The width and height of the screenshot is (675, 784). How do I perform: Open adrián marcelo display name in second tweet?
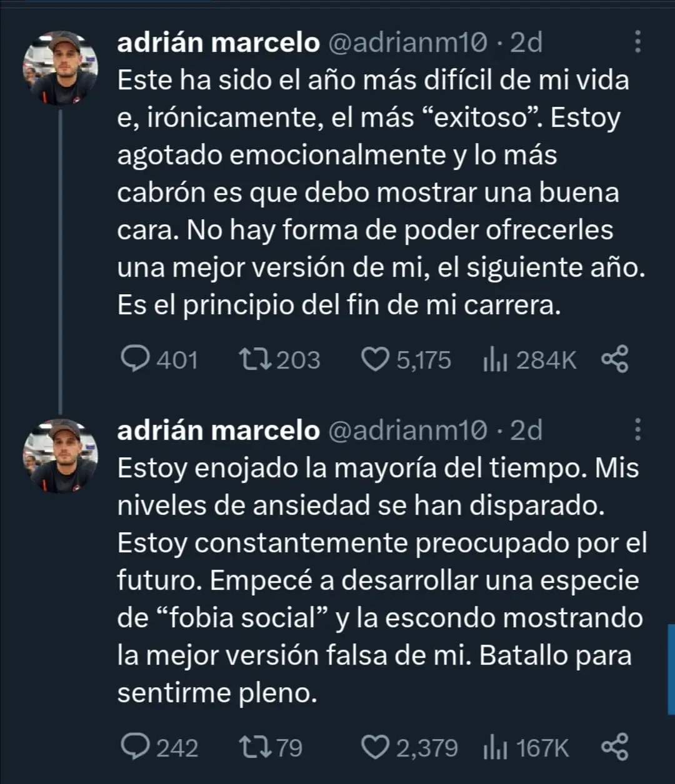click(218, 430)
